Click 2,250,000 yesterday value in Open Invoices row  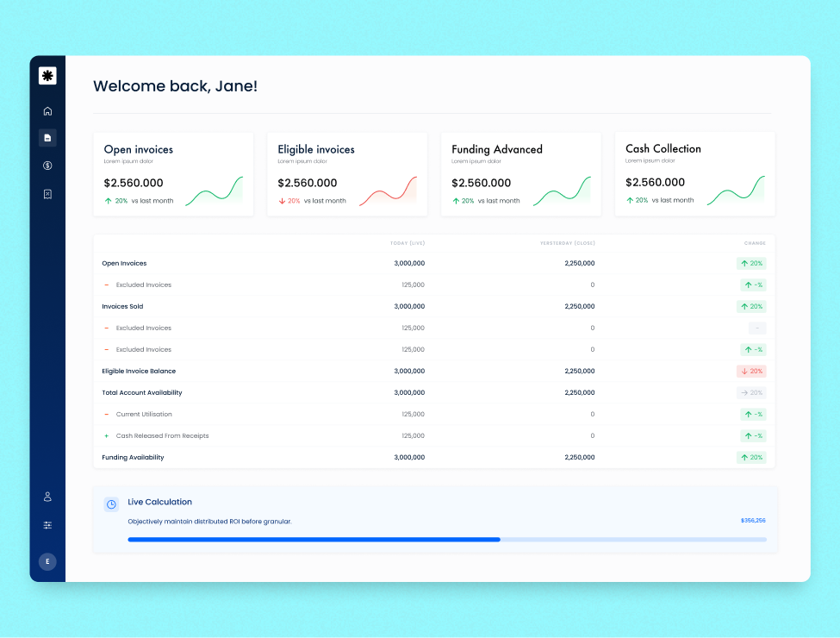tap(580, 263)
